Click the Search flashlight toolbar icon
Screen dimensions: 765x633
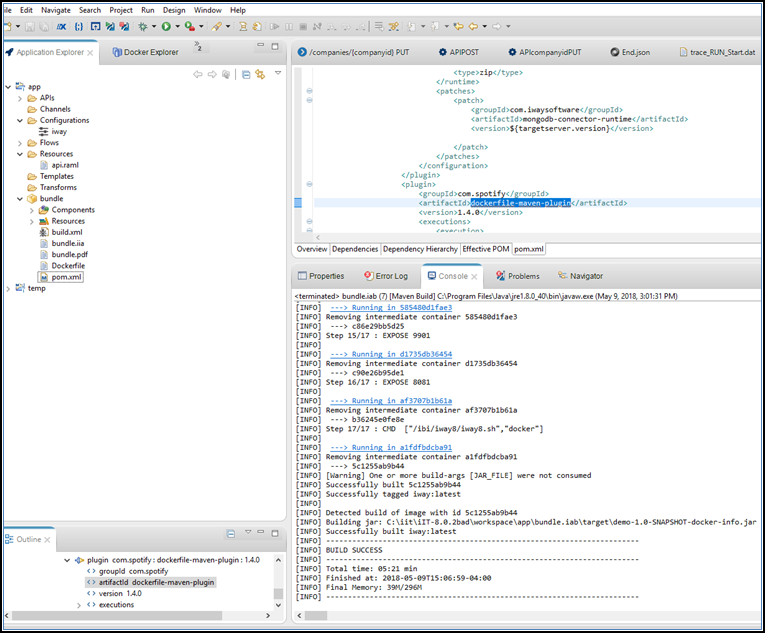pyautogui.click(x=217, y=26)
